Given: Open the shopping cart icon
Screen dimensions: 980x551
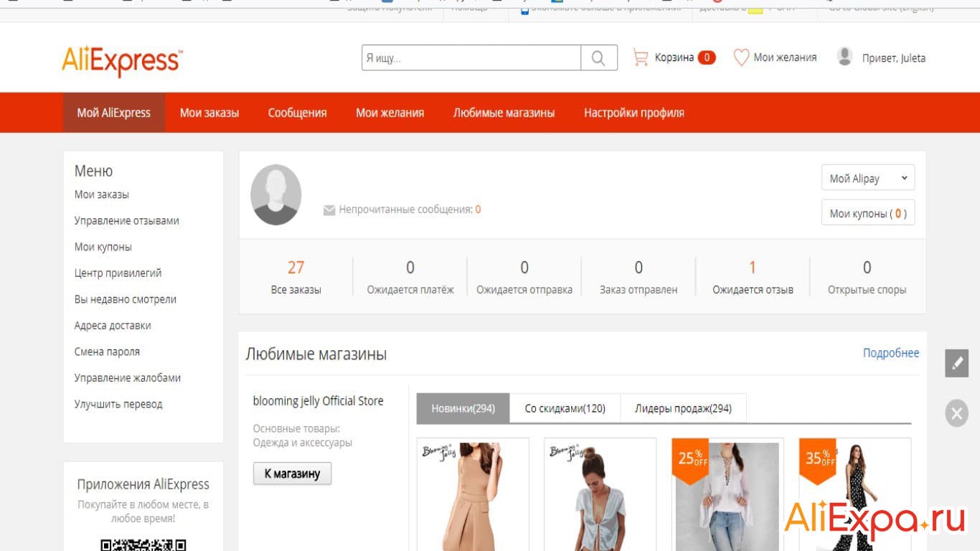Looking at the screenshot, I should (641, 57).
